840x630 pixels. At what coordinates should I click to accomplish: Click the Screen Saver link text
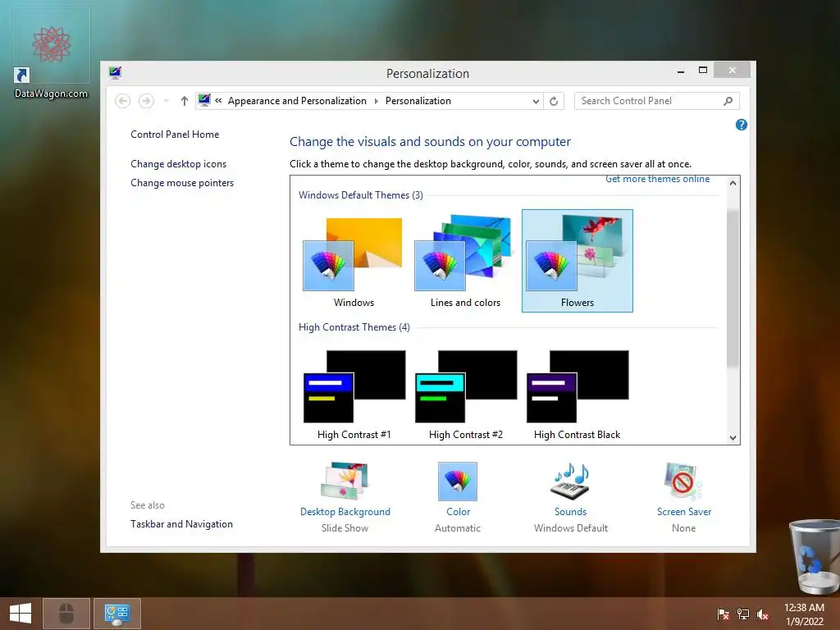click(684, 512)
